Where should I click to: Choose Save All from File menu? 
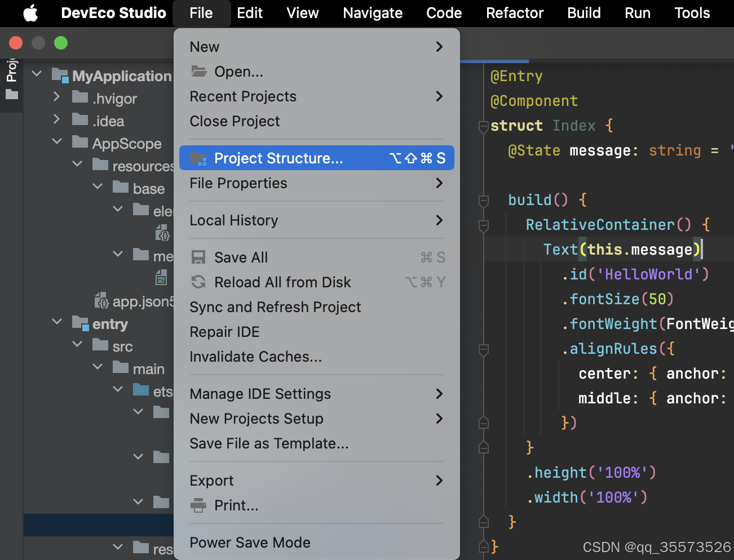pos(317,257)
